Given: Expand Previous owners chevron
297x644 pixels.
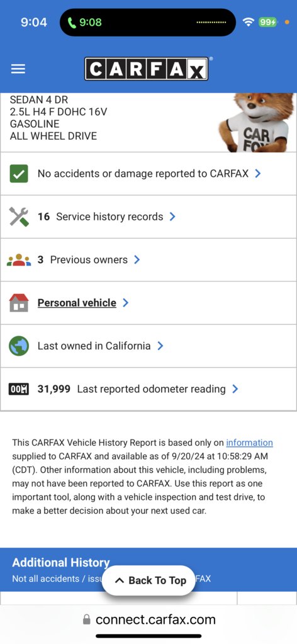Looking at the screenshot, I should coord(137,259).
